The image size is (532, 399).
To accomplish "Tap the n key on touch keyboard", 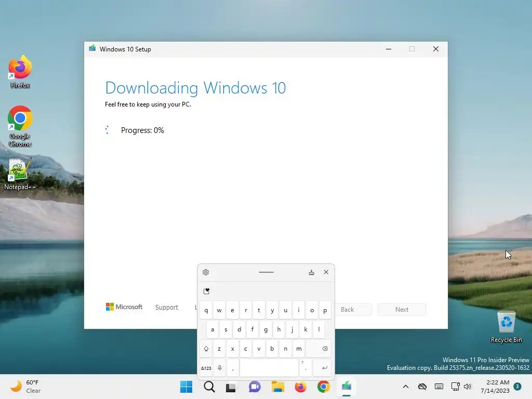I will (285, 349).
